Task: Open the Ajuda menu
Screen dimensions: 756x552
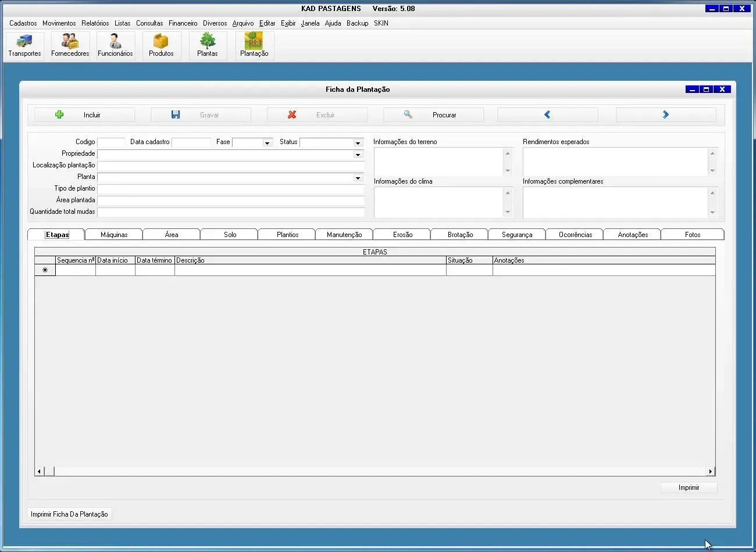Action: pyautogui.click(x=333, y=23)
